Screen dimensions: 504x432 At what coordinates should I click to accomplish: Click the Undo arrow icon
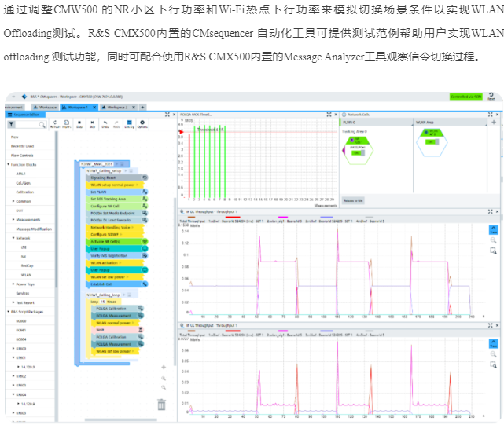pyautogui.click(x=106, y=123)
